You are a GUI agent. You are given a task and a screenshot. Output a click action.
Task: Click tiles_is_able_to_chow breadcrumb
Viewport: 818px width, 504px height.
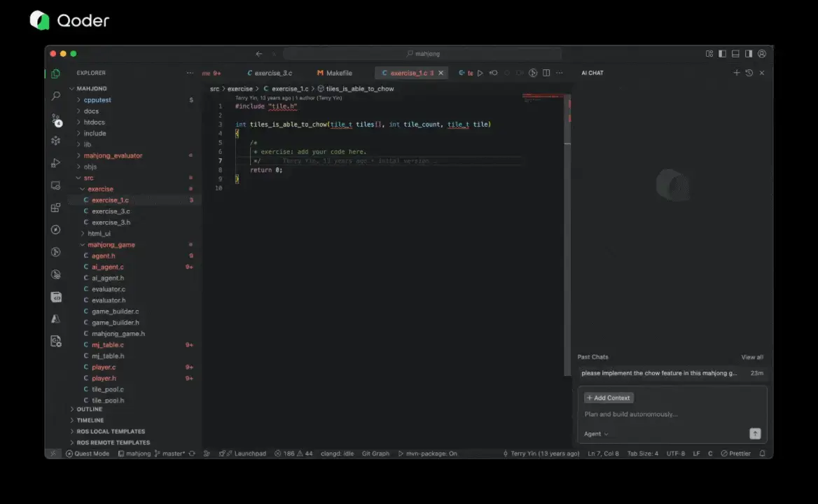pos(356,89)
